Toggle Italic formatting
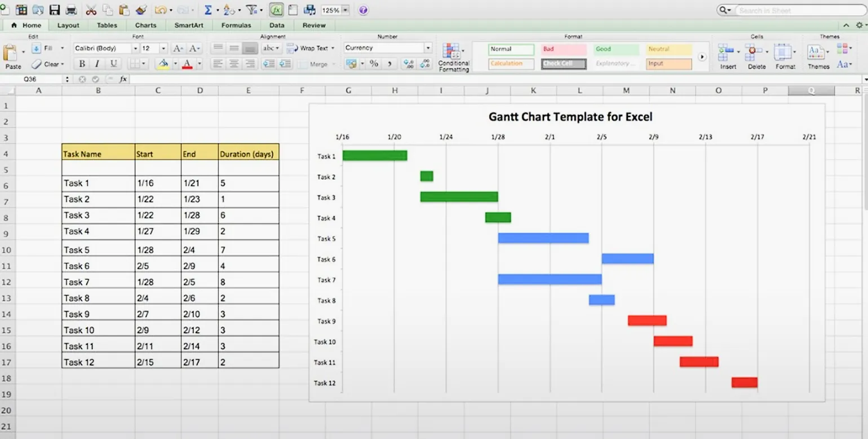The height and width of the screenshot is (439, 868). tap(97, 64)
